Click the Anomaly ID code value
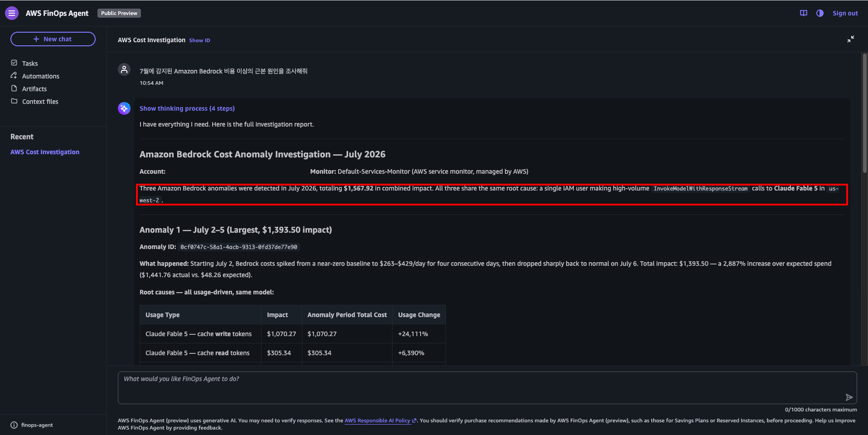The image size is (868, 435). tap(239, 247)
